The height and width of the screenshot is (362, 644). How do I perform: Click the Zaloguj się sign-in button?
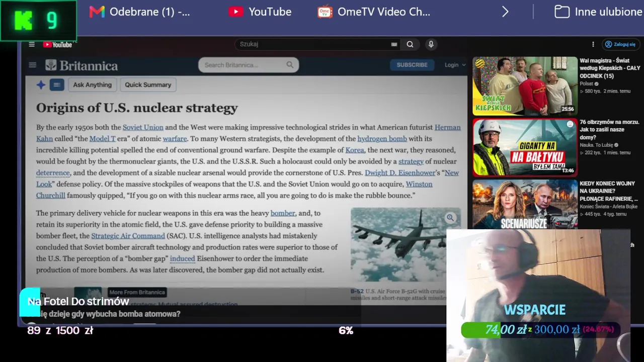(x=620, y=44)
